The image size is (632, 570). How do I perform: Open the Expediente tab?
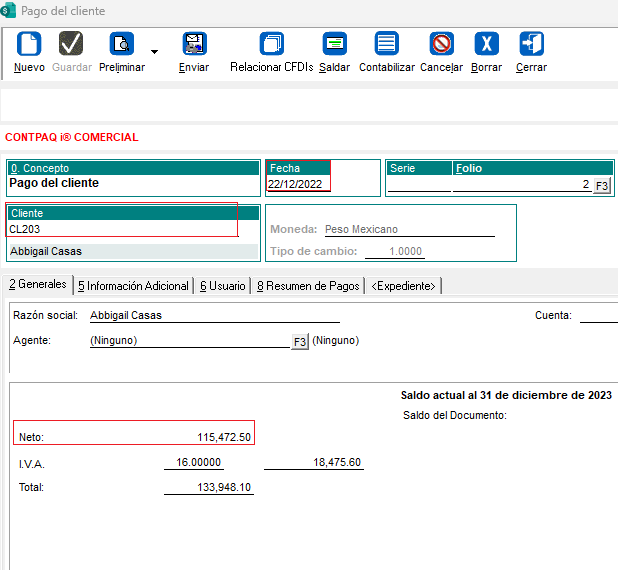[403, 286]
